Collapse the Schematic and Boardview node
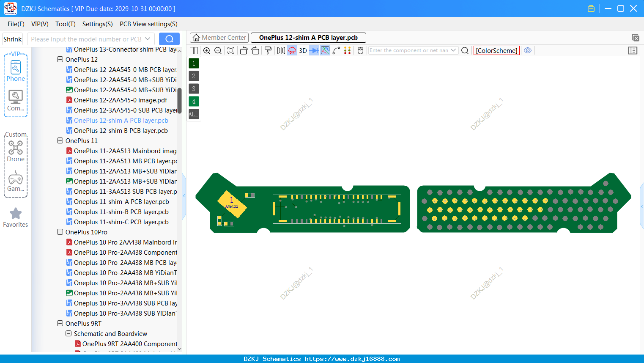The width and height of the screenshot is (644, 363). (x=69, y=334)
